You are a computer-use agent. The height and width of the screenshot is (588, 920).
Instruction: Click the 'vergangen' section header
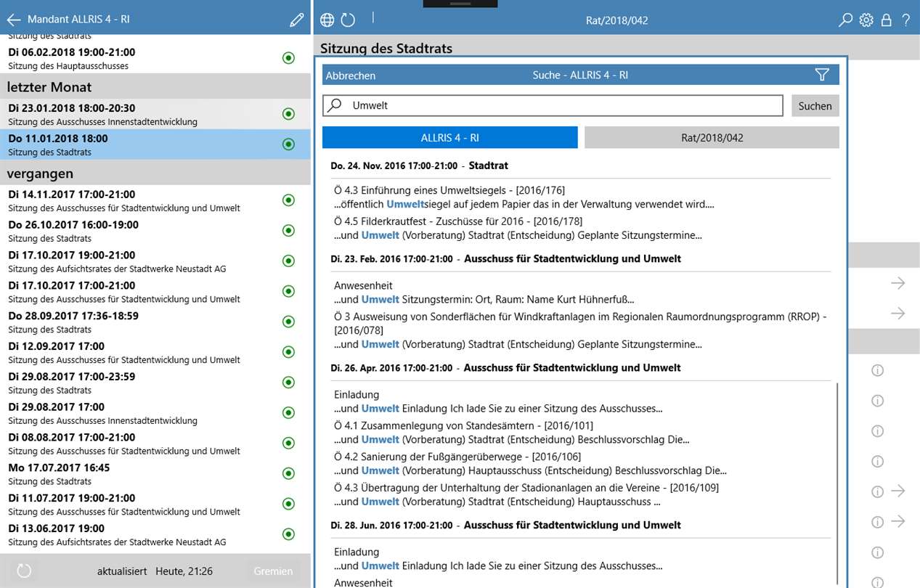155,173
